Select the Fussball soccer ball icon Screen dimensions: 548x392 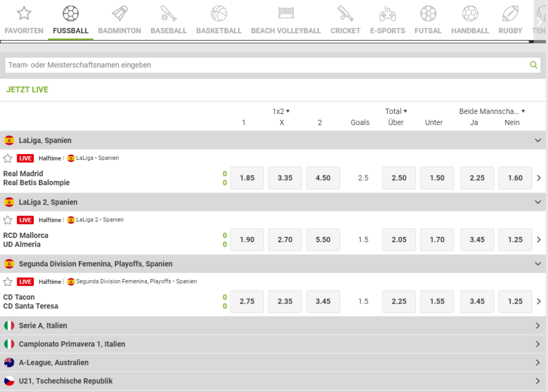71,13
